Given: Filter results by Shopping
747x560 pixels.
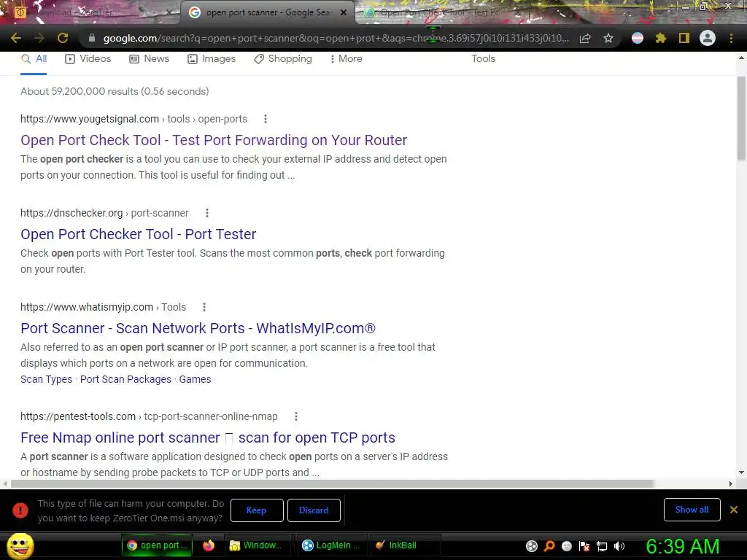Looking at the screenshot, I should tap(283, 58).
